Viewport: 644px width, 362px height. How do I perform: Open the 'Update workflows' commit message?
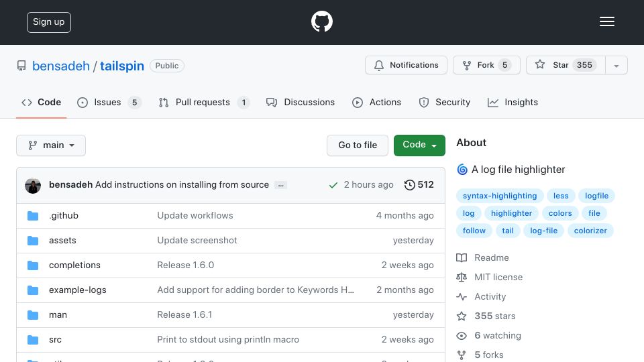click(195, 215)
